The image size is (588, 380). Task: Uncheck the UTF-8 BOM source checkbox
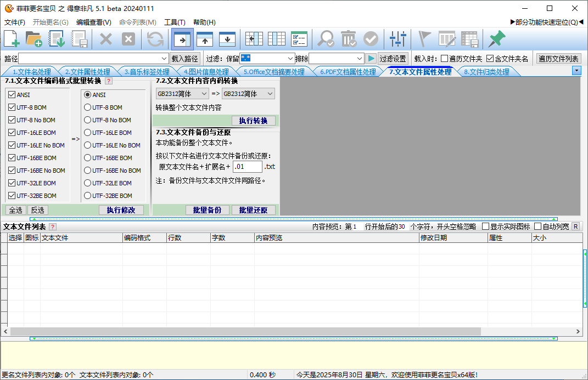pos(12,107)
